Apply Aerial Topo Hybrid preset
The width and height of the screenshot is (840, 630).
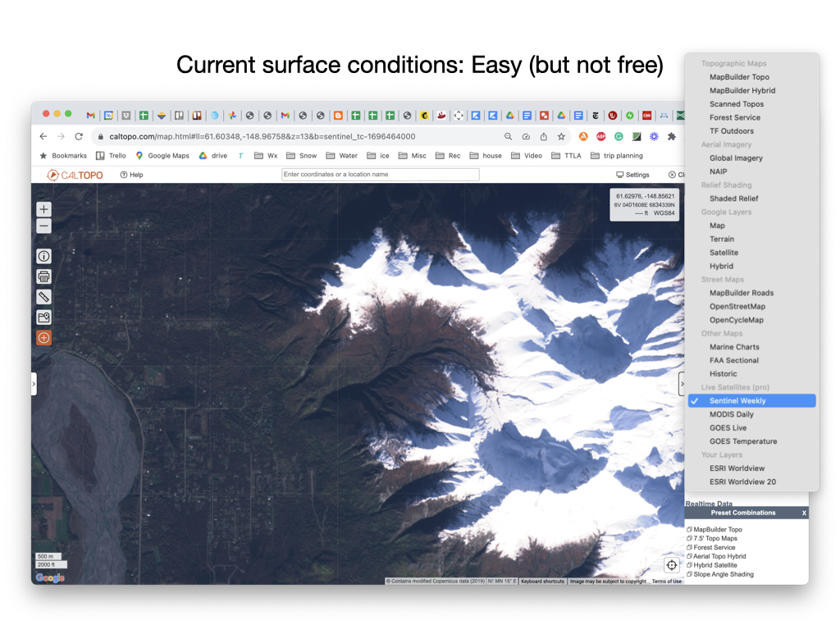pyautogui.click(x=716, y=557)
